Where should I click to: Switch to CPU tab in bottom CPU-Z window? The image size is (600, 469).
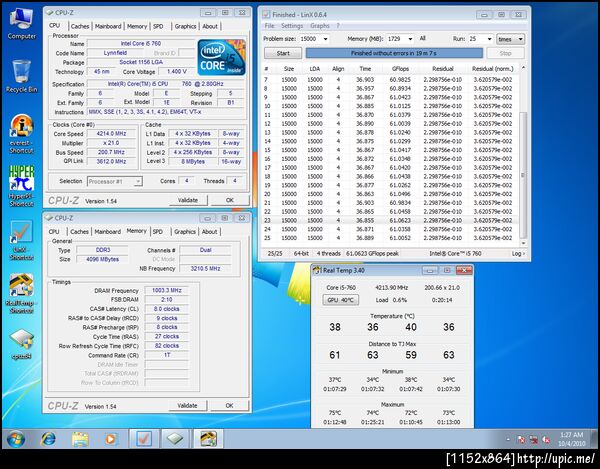click(54, 232)
